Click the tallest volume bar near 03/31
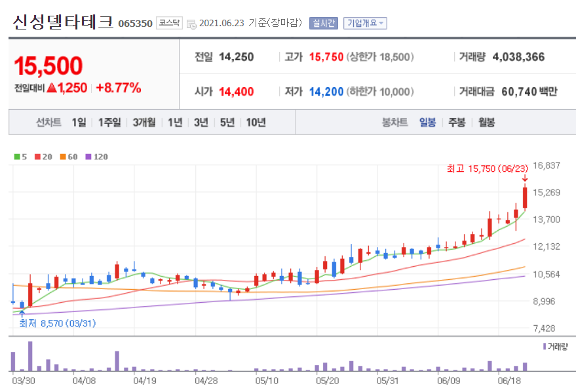Image resolution: width=576 pixels, height=392 pixels. [30, 357]
